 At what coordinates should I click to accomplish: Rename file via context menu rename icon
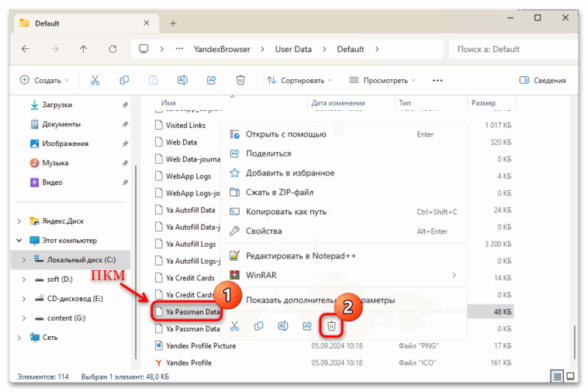click(283, 326)
